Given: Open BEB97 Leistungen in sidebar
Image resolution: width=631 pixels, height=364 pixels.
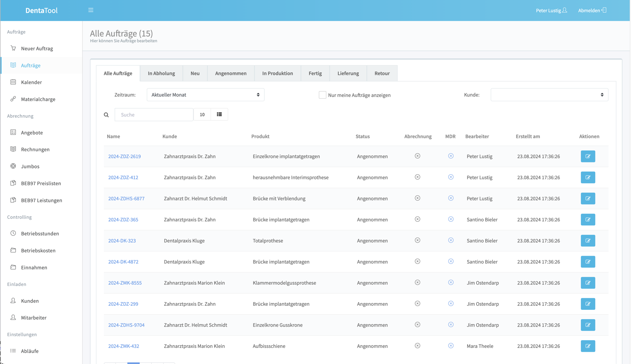Looking at the screenshot, I should click(41, 200).
